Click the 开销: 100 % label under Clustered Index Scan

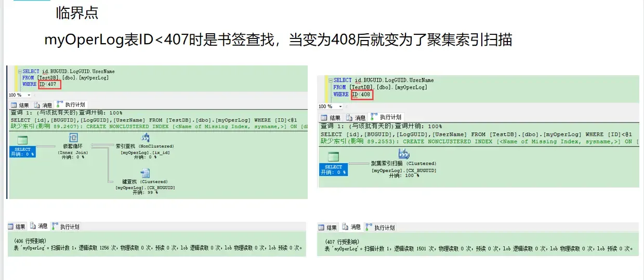[404, 176]
